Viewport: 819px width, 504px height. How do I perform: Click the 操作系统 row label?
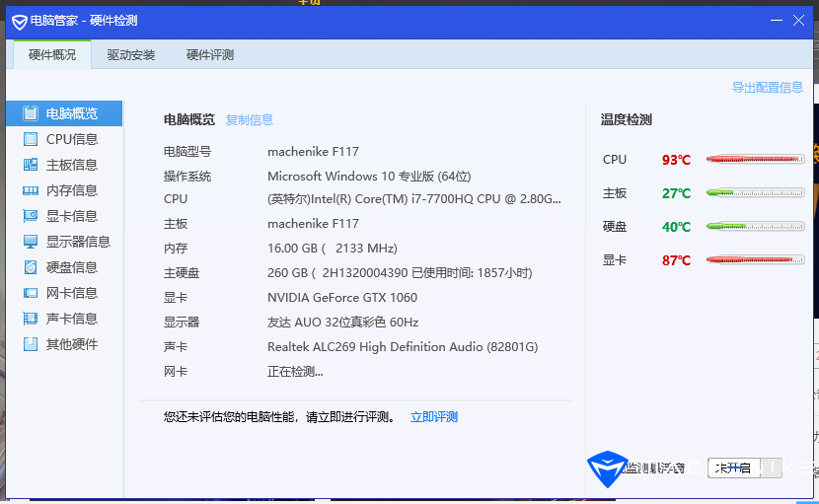click(187, 176)
